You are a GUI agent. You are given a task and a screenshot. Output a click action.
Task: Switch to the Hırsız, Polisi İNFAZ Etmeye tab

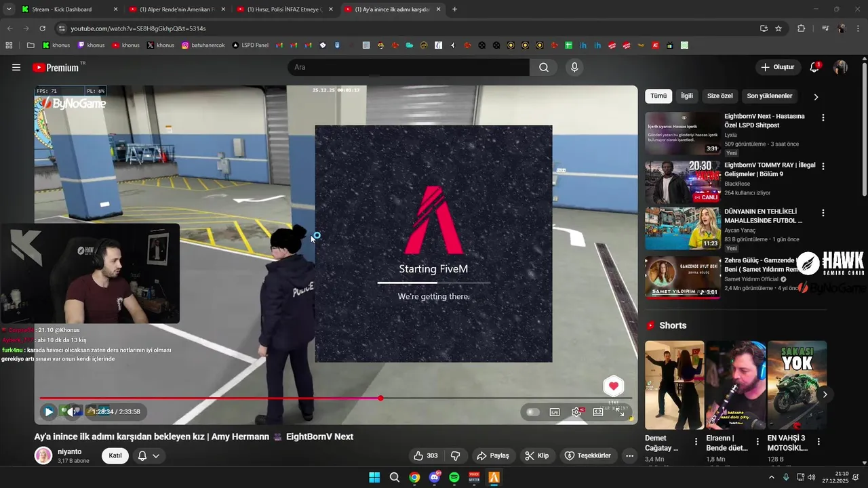tap(285, 9)
